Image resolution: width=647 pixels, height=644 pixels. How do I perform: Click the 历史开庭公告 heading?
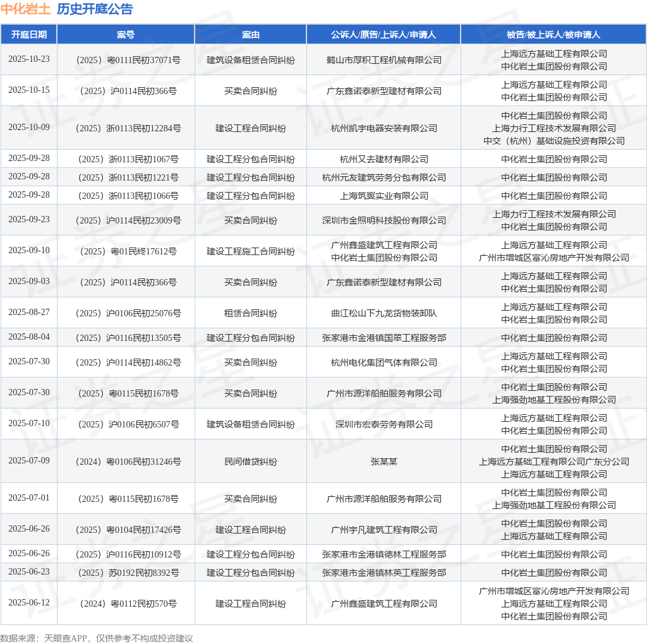pyautogui.click(x=95, y=9)
